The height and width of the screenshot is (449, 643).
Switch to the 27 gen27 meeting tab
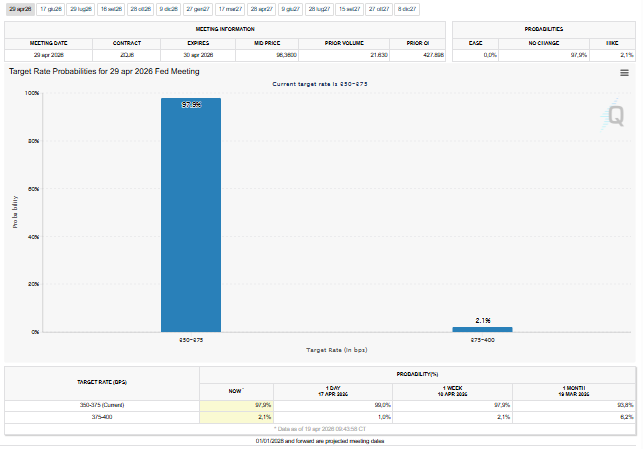point(199,8)
